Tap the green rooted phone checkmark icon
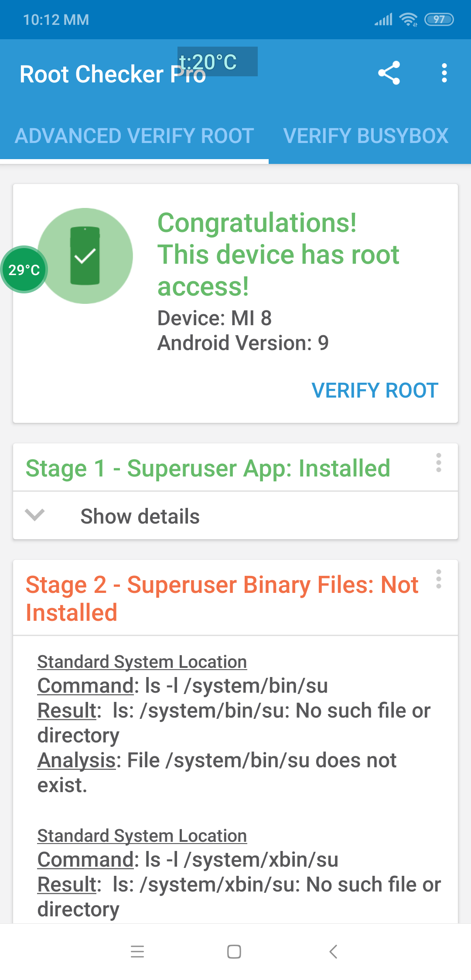This screenshot has height=980, width=471. coord(85,256)
